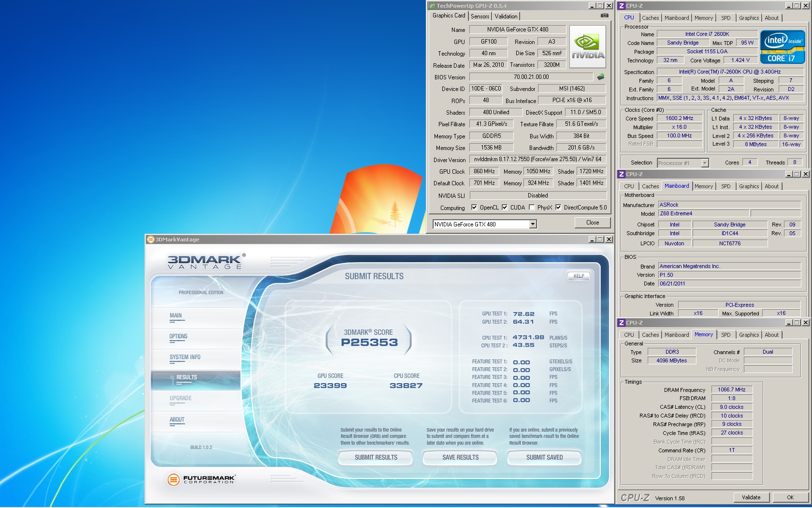
Task: Open SPD tab in top CPU-Z window
Action: click(x=725, y=18)
